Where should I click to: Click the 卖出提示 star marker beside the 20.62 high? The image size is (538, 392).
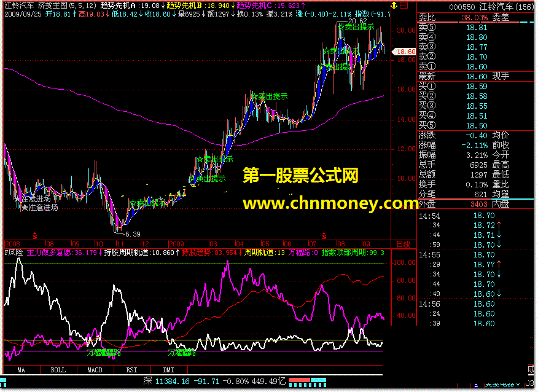coord(356,27)
